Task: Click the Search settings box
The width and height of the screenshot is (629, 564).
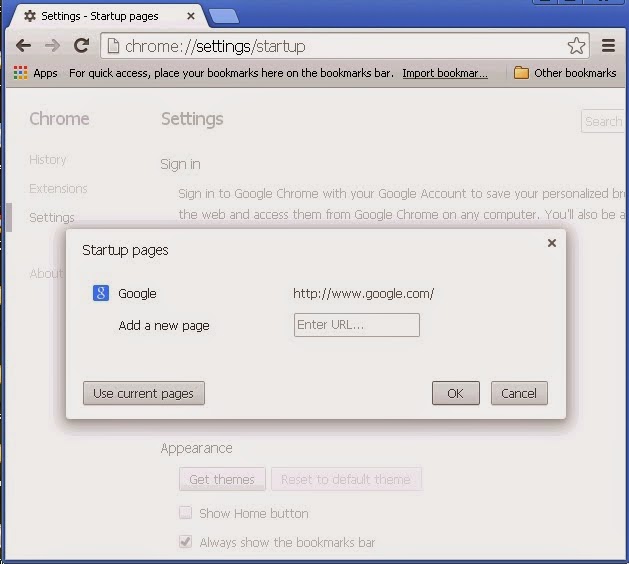Action: [604, 121]
